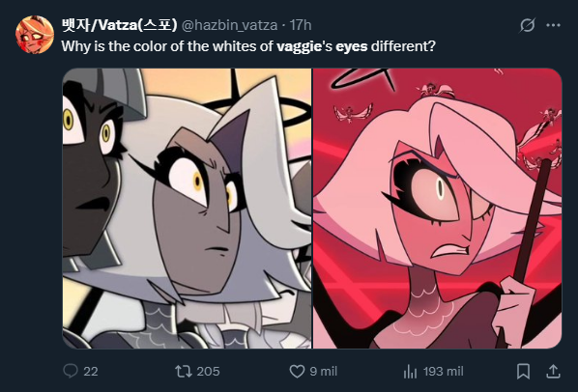Open view analytics bar chart icon

pos(410,371)
